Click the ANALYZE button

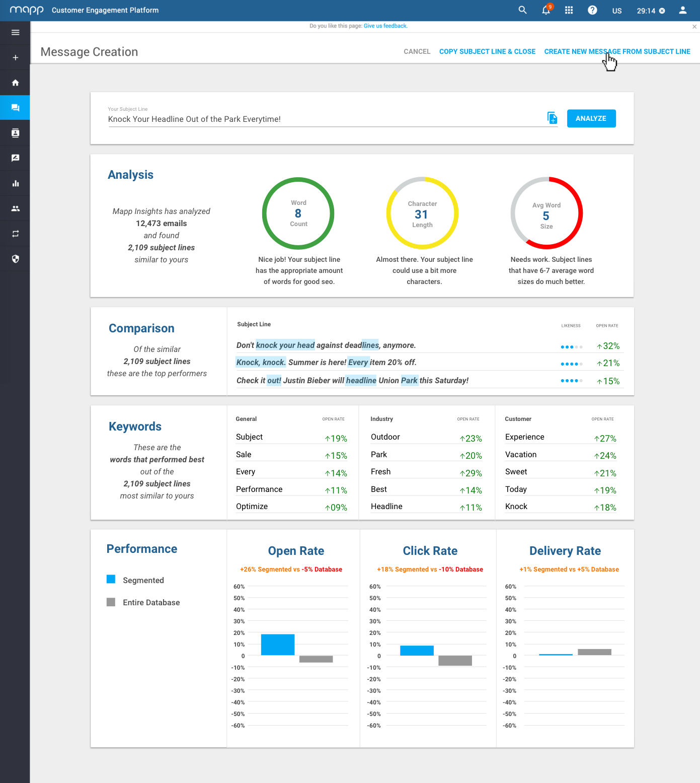[x=591, y=118]
